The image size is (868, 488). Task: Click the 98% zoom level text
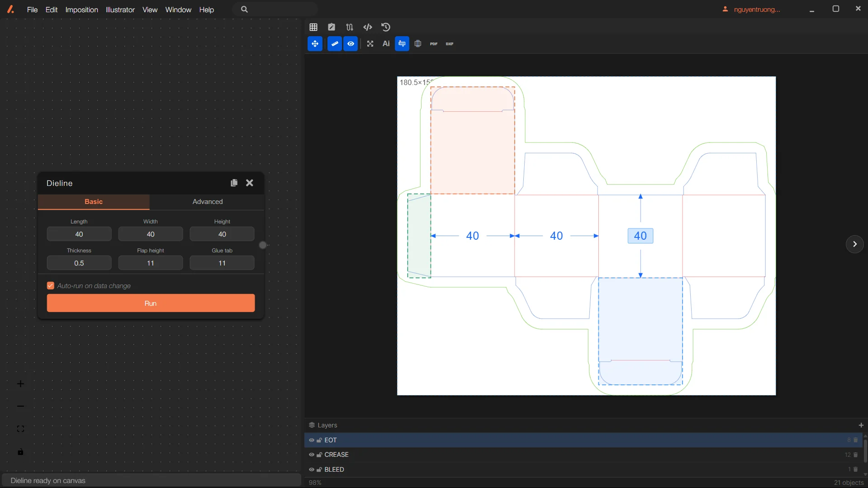315,483
